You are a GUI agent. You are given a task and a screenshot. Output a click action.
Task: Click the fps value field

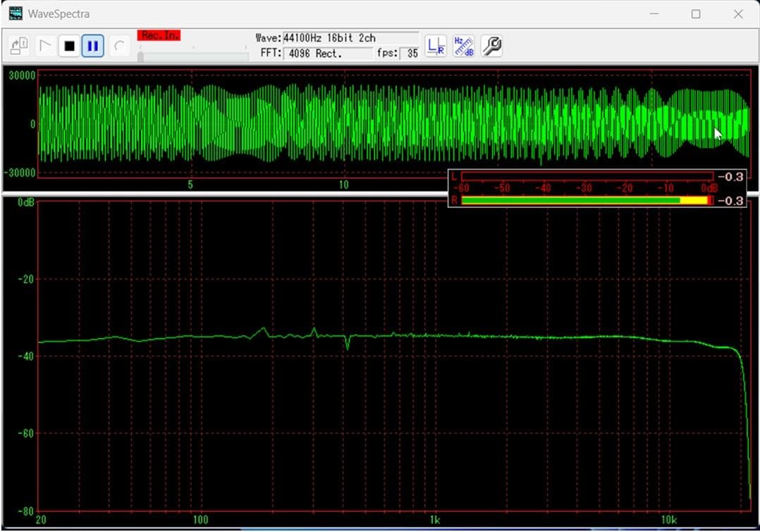coord(412,53)
